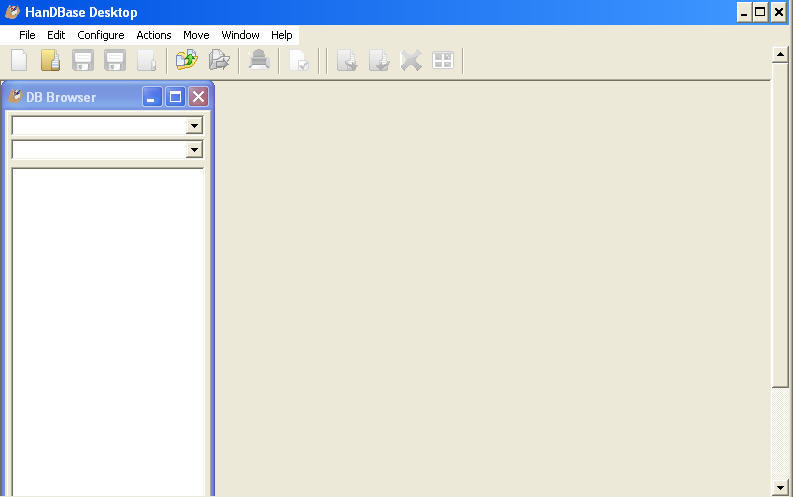
Task: Click the colorful import folder icon
Action: (x=186, y=60)
